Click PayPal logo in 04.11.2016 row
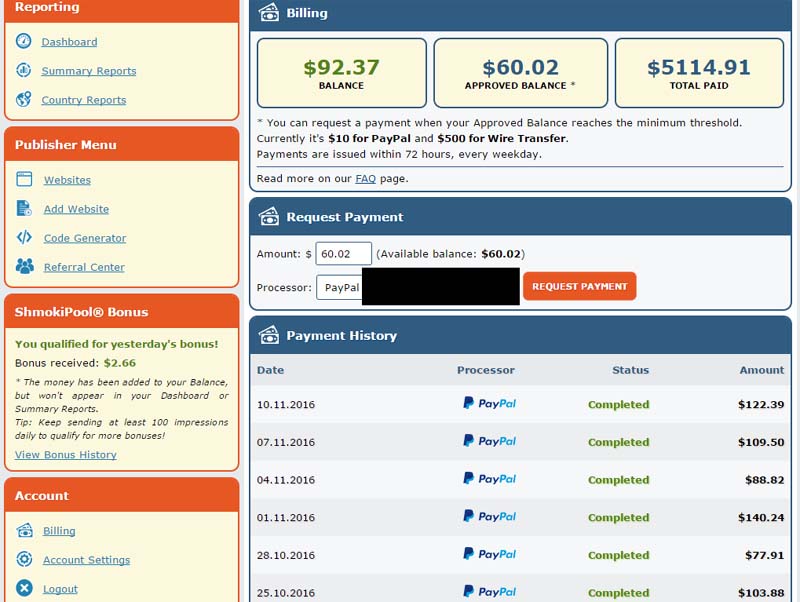This screenshot has height=602, width=800. coord(489,479)
